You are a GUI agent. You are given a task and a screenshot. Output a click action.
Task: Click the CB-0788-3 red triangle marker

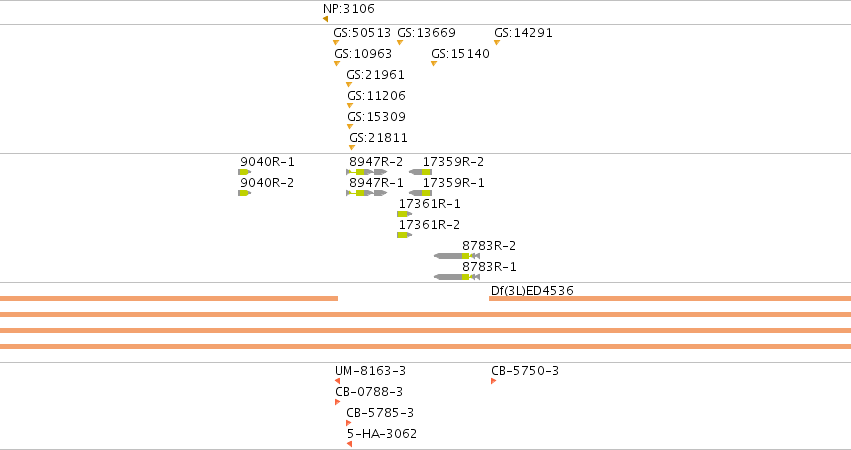pos(338,402)
